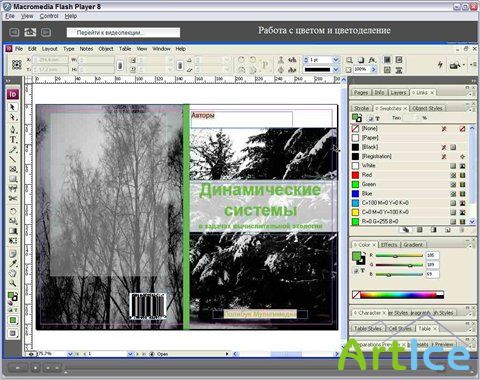This screenshot has height=380, width=480.
Task: Select the Type tool
Action: 12,139
